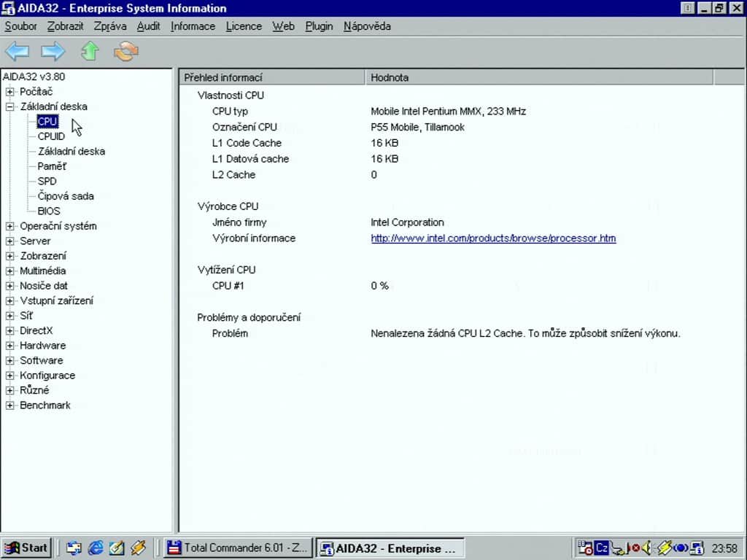Click the Start button
The height and width of the screenshot is (560, 747).
26,548
